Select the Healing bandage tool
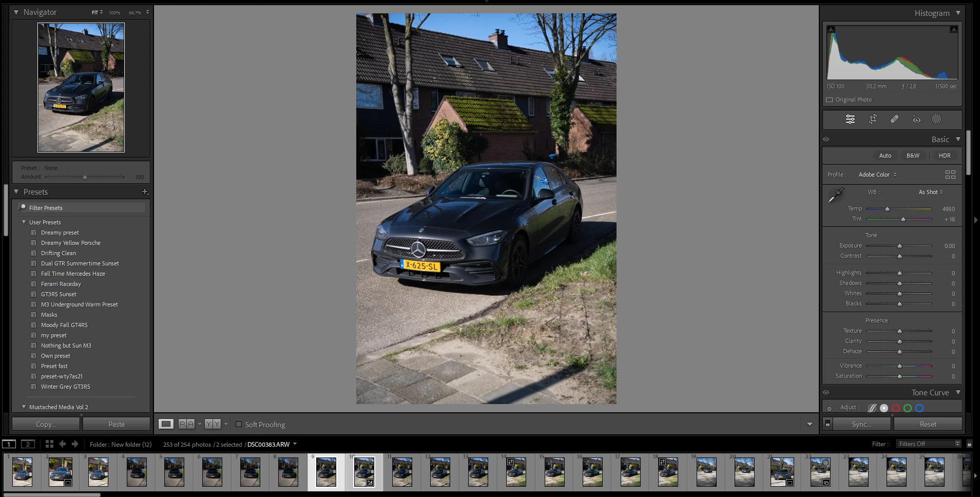 coord(894,119)
